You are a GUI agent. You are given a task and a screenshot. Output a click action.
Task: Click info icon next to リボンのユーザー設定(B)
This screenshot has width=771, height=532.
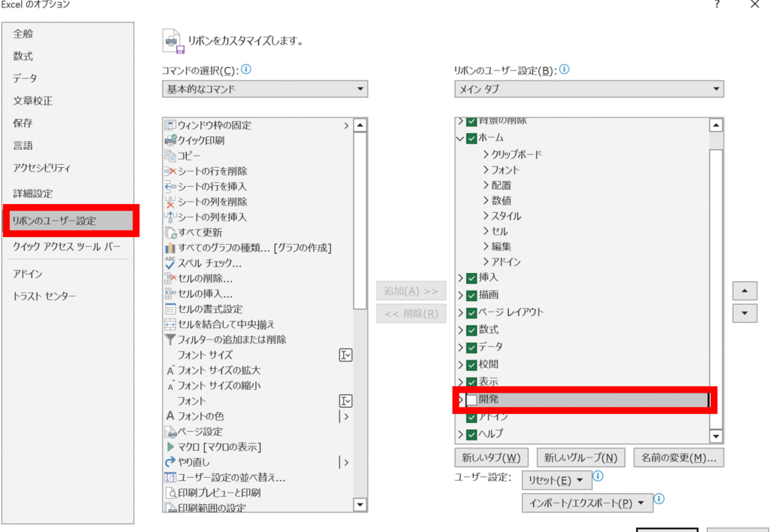click(x=565, y=69)
